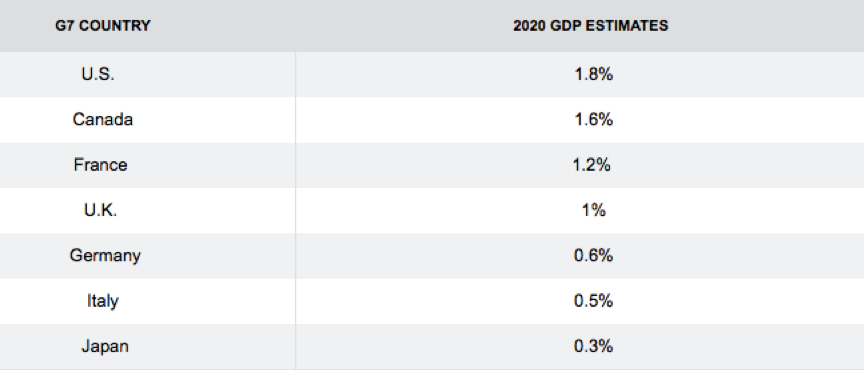Click the 1.2% GDP estimate value
864x370 pixels.
point(592,165)
